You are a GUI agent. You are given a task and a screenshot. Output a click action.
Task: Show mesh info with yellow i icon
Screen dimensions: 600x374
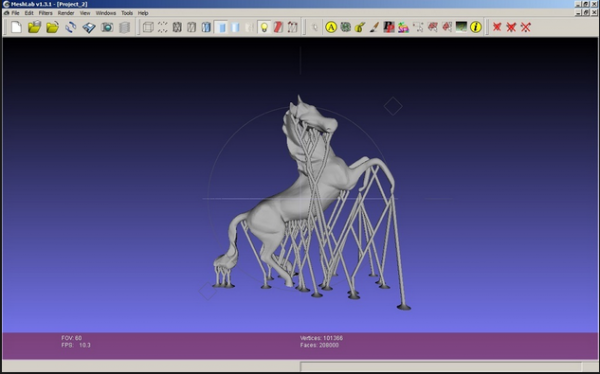click(x=476, y=27)
